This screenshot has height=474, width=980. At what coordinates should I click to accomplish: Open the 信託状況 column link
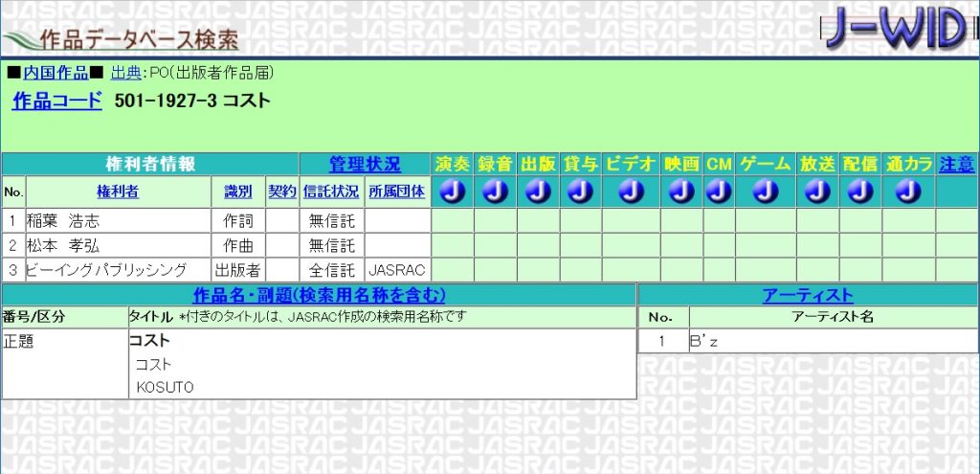pos(331,192)
